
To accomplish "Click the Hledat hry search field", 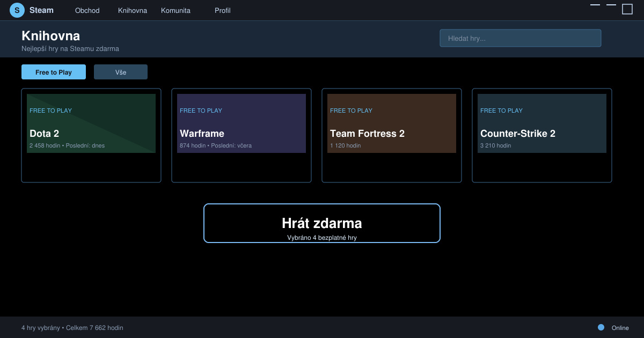I will pyautogui.click(x=521, y=38).
